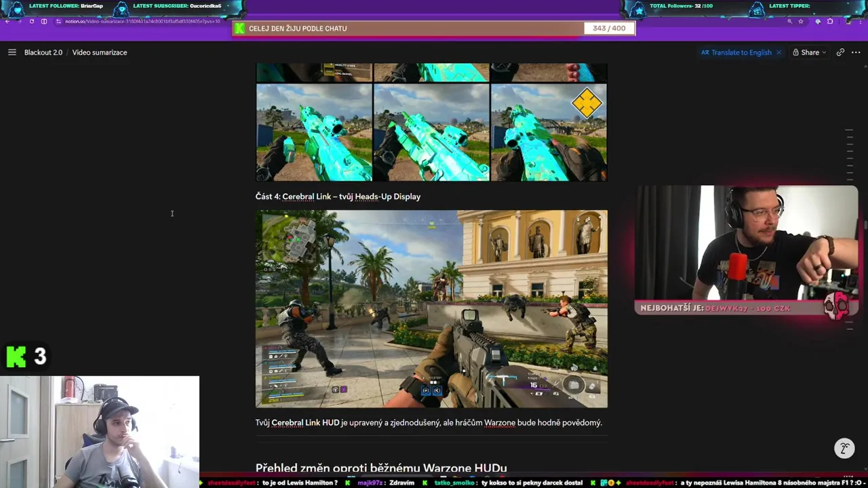This screenshot has height=488, width=868.
Task: Click the 'Přehled změn oproti běžnému Warzone HUDu' heading
Action: coord(381,468)
